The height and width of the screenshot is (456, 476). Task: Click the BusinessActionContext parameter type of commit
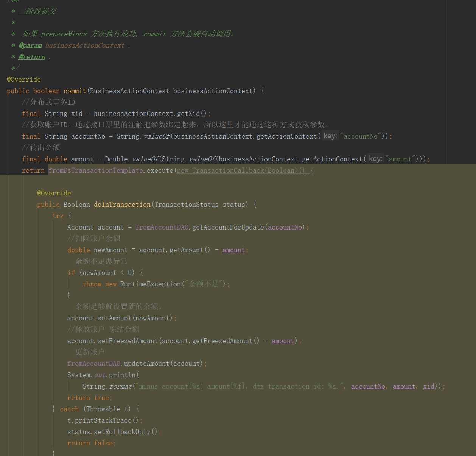pos(130,91)
